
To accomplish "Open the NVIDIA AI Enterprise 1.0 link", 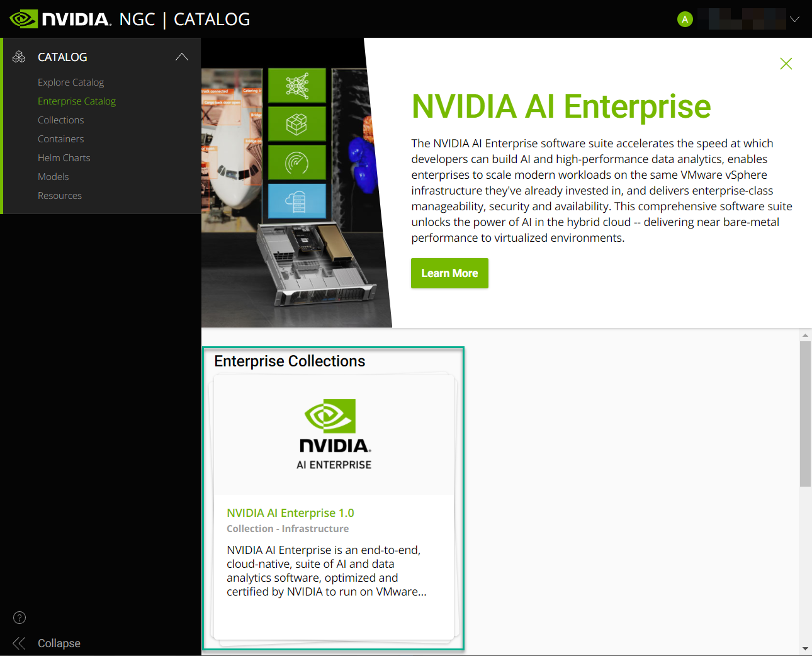I will click(x=290, y=513).
